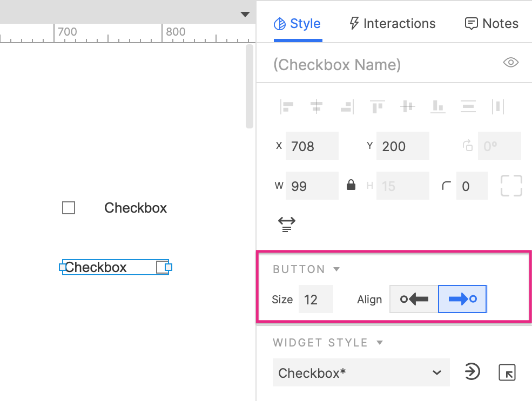Click the canvas vertical scrollbar
The image size is (532, 401).
click(250, 86)
